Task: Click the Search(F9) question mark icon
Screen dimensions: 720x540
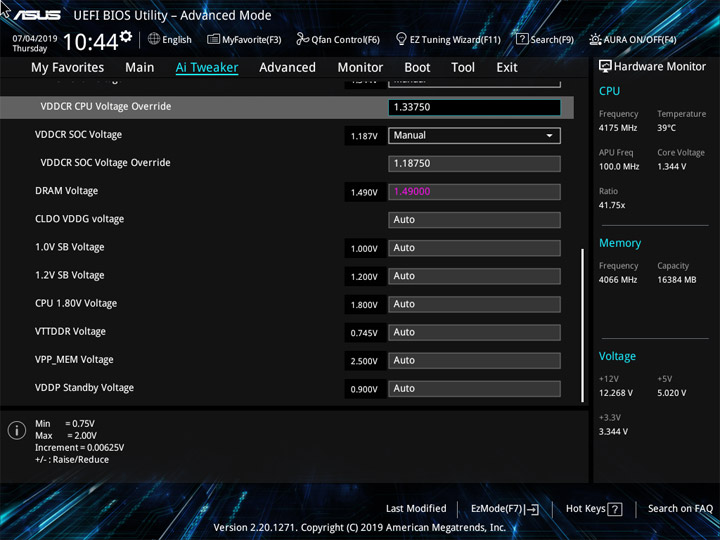Action: (x=522, y=39)
